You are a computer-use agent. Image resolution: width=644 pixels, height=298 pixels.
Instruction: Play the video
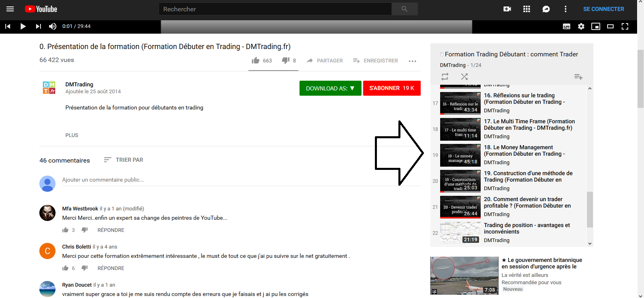23,26
